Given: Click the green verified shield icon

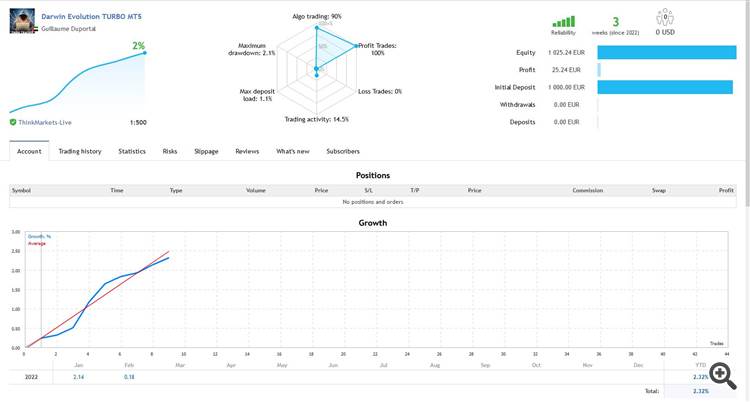Looking at the screenshot, I should point(13,123).
